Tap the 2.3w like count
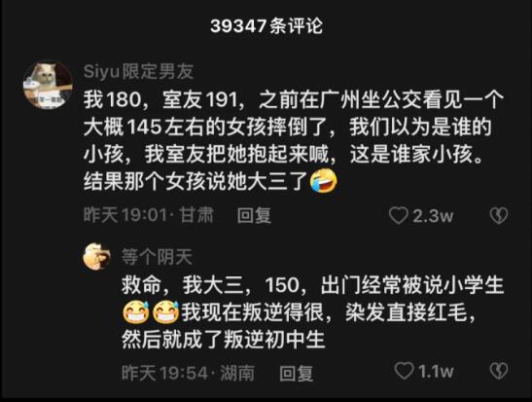Screen dimensions: 532x402 tap(433, 216)
